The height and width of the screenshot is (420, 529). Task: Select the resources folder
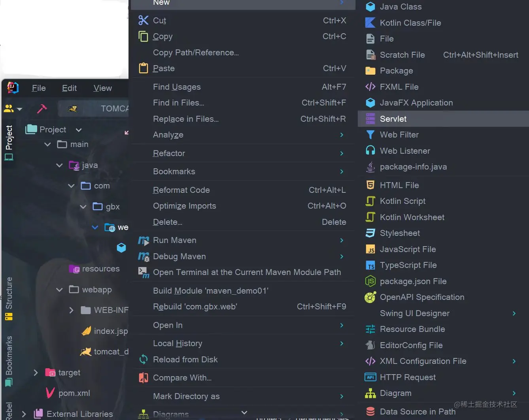(x=101, y=269)
